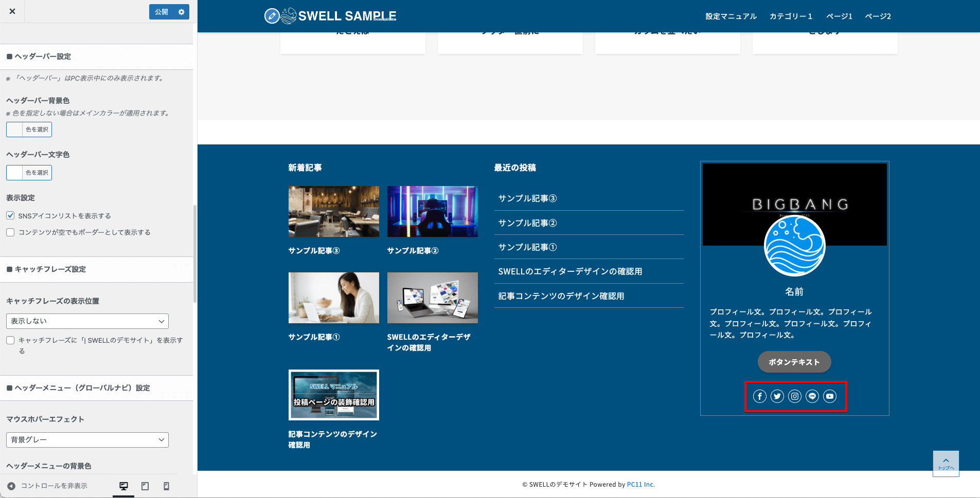Open the マウスホバーエフェクト dropdown

tap(86, 439)
